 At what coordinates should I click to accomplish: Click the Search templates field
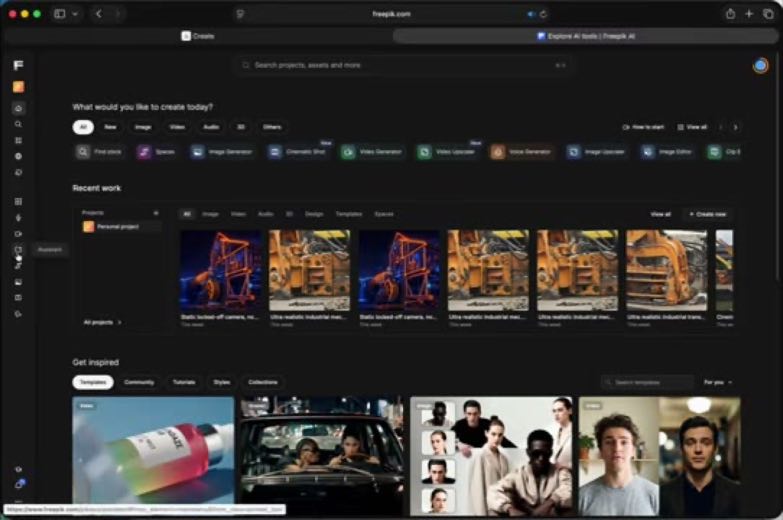tap(647, 382)
